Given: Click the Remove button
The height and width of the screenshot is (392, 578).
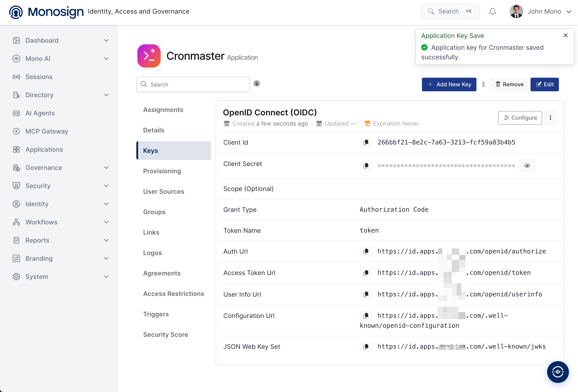Looking at the screenshot, I should 509,84.
